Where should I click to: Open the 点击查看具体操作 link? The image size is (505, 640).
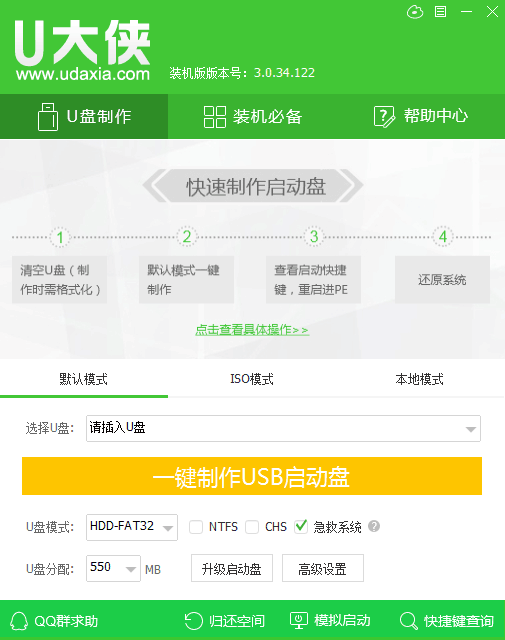(x=252, y=330)
